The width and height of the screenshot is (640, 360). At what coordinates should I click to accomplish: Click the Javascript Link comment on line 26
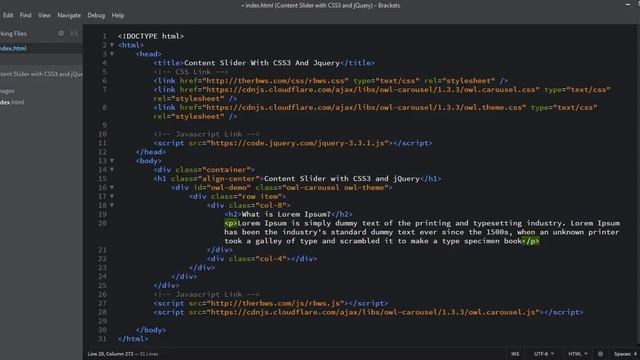pyautogui.click(x=206, y=294)
